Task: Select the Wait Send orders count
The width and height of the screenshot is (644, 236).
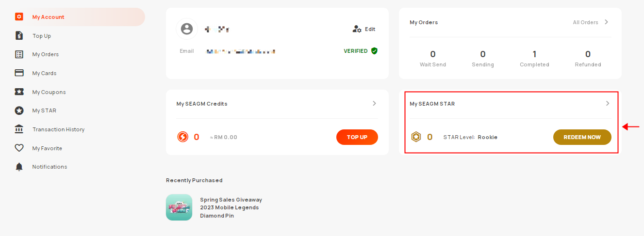Action: 433,54
